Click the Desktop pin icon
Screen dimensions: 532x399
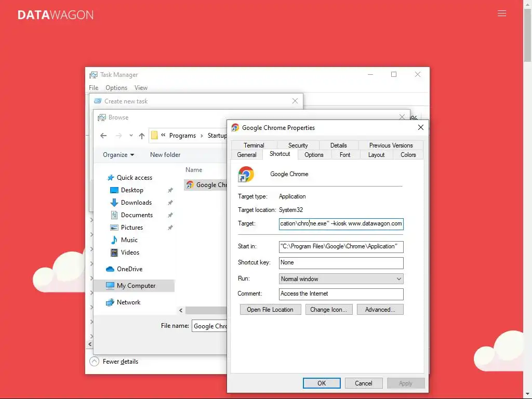tap(170, 190)
